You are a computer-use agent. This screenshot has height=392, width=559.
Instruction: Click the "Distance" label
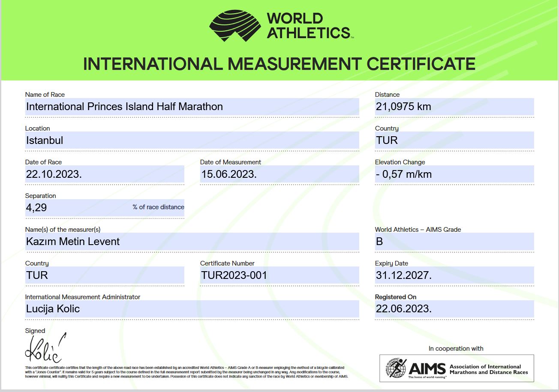click(387, 95)
